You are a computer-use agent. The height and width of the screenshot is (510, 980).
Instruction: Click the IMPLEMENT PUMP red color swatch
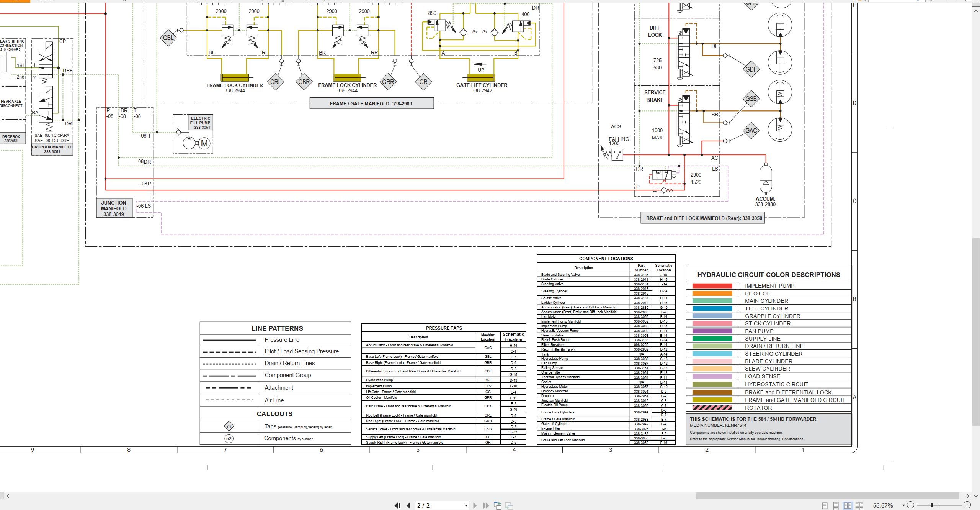(x=712, y=286)
